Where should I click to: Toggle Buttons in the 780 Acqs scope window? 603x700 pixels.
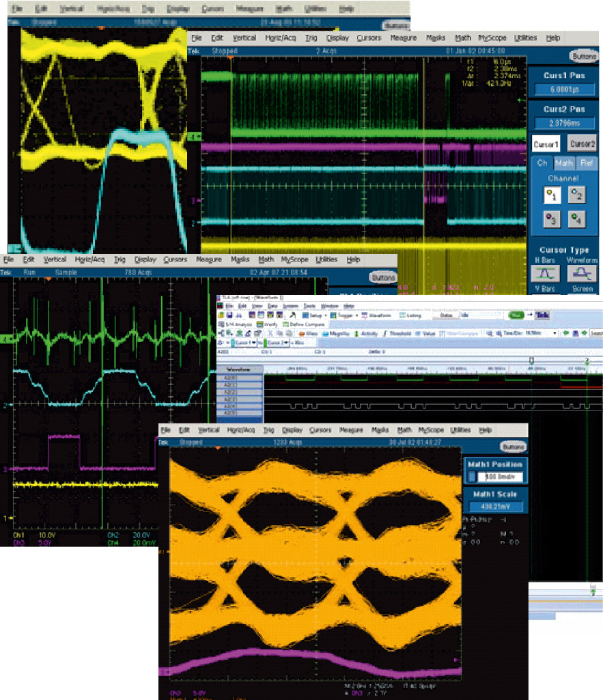pyautogui.click(x=383, y=278)
